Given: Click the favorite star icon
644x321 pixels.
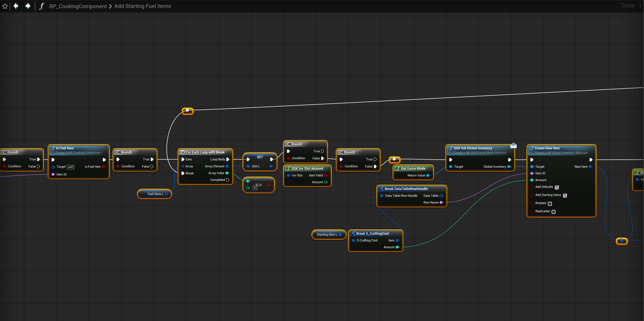Looking at the screenshot, I should coord(5,6).
